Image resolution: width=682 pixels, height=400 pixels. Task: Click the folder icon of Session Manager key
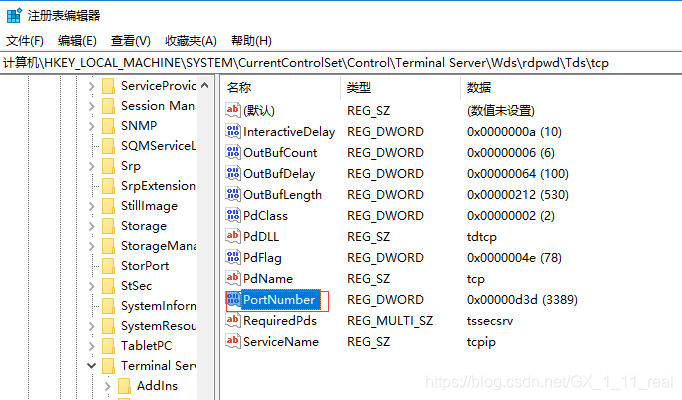pos(108,106)
